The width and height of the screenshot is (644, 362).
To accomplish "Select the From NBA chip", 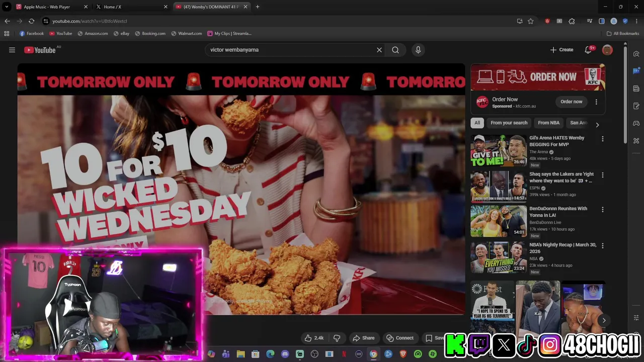I will [x=548, y=123].
